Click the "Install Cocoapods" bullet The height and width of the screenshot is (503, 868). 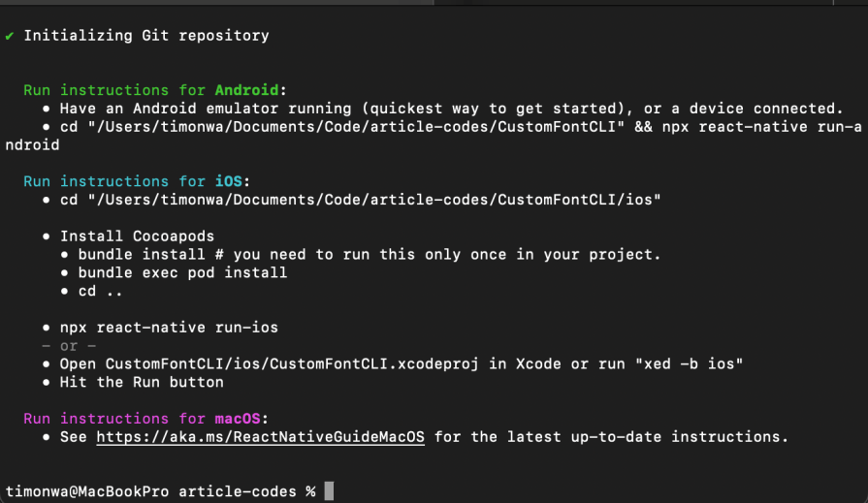click(x=137, y=236)
